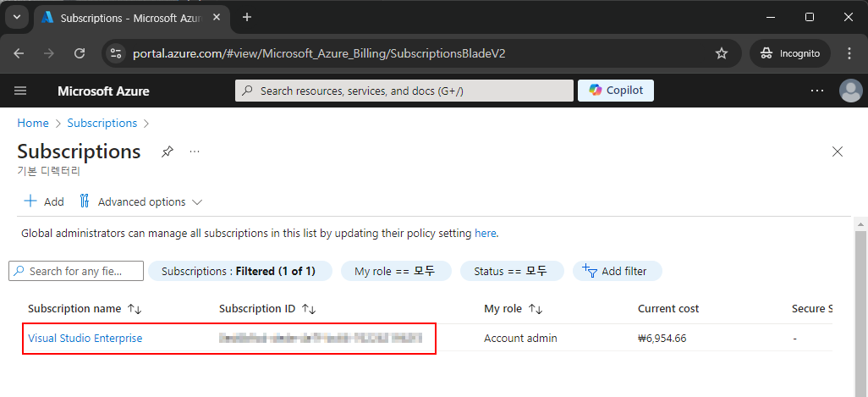Reload the page
This screenshot has width=868, height=397.
pyautogui.click(x=80, y=53)
